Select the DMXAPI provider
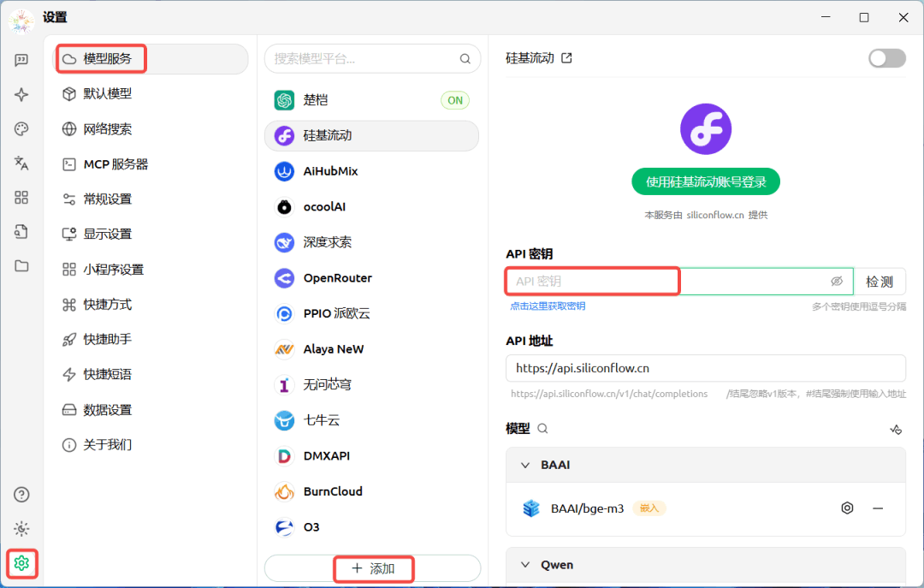This screenshot has height=588, width=924. pyautogui.click(x=372, y=456)
